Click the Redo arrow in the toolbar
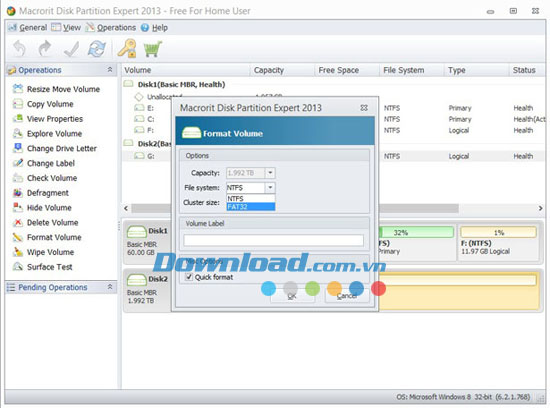Image resolution: width=550 pixels, height=408 pixels. pos(45,49)
